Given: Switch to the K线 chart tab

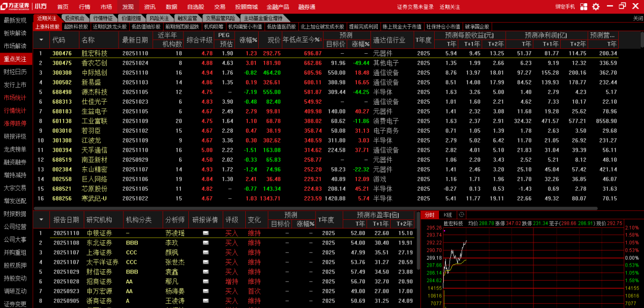Looking at the screenshot, I should tap(448, 214).
